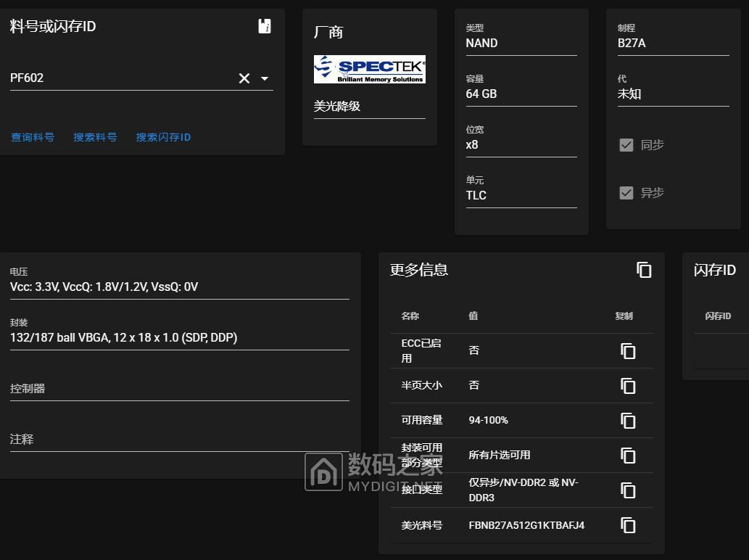This screenshot has width=749, height=560.
Task: Click the 复制 column header
Action: (624, 316)
